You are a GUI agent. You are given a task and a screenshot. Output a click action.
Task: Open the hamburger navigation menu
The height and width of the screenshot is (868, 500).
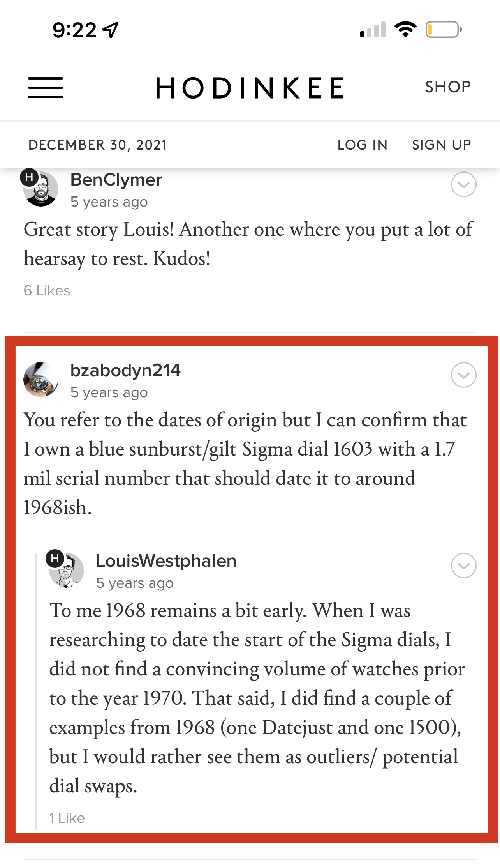46,88
